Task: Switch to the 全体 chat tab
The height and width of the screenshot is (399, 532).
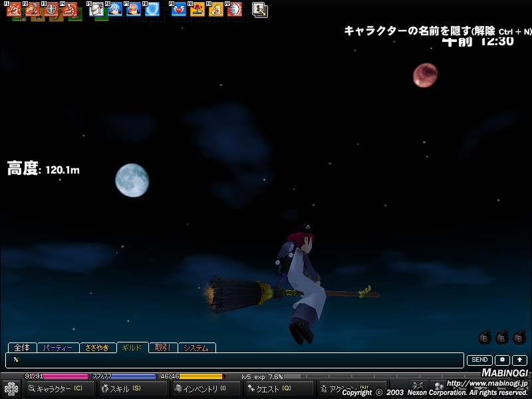Action: [x=21, y=347]
